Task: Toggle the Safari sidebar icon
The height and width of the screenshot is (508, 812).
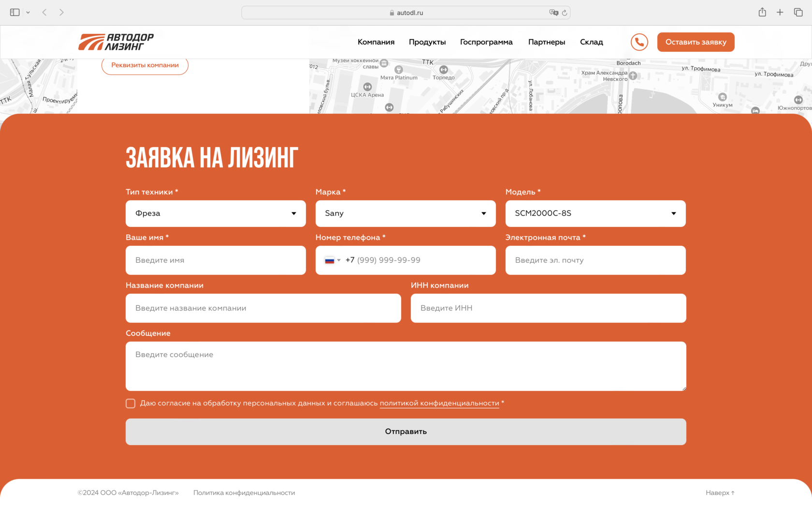Action: [14, 13]
